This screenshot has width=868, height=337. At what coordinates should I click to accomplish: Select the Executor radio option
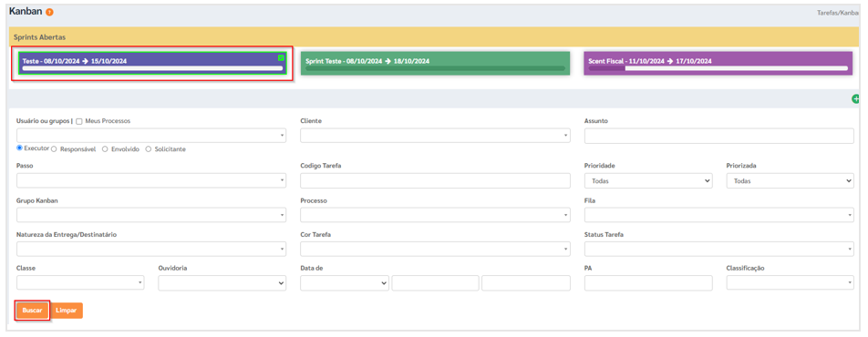pyautogui.click(x=20, y=148)
